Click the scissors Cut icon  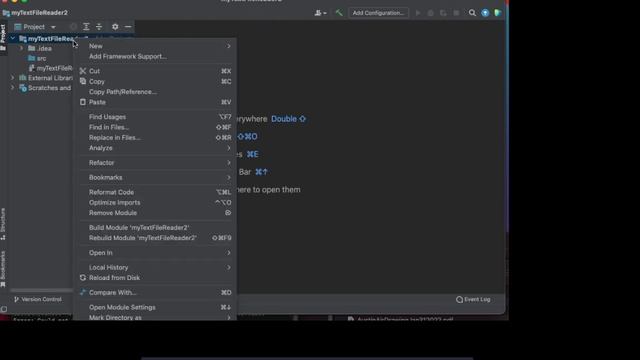(83, 71)
